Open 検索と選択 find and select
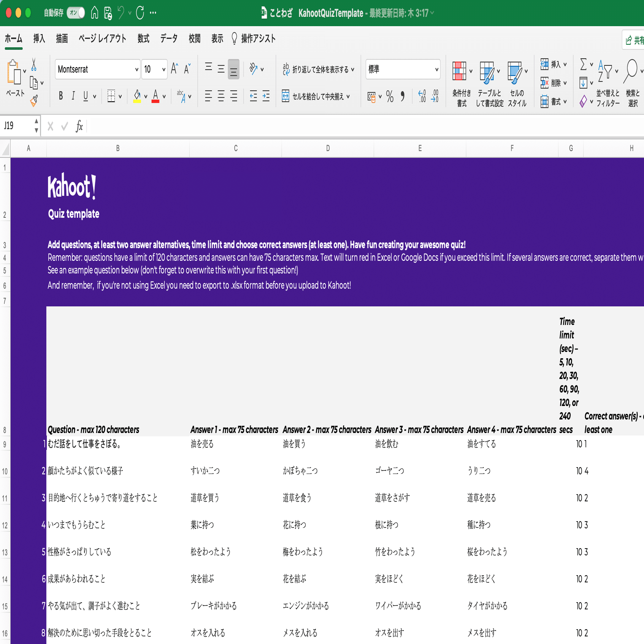The height and width of the screenshot is (644, 644). tap(633, 84)
